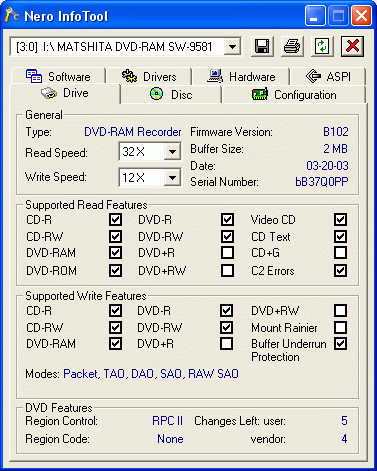Screen dimensions: 377x471
Task: Minimize the Nero InfoTool window
Action: 315,16
